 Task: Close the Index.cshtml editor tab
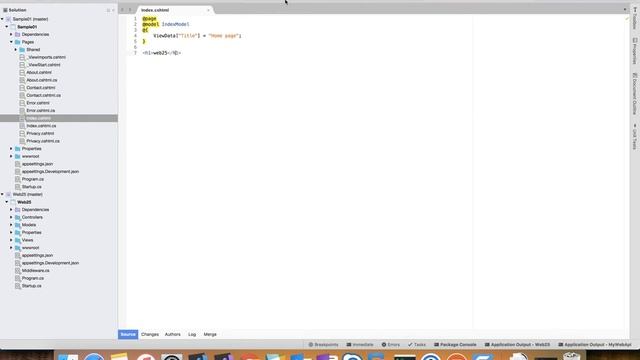(x=208, y=10)
